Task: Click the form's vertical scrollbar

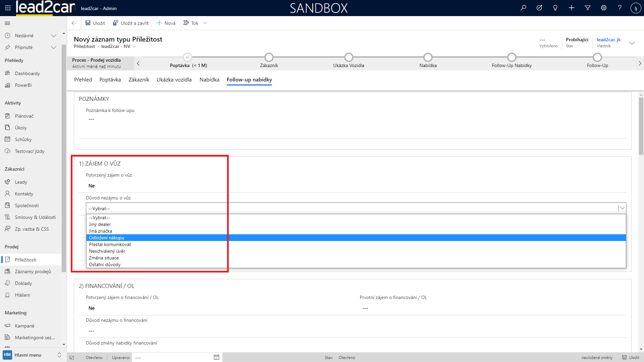Action: (641, 126)
